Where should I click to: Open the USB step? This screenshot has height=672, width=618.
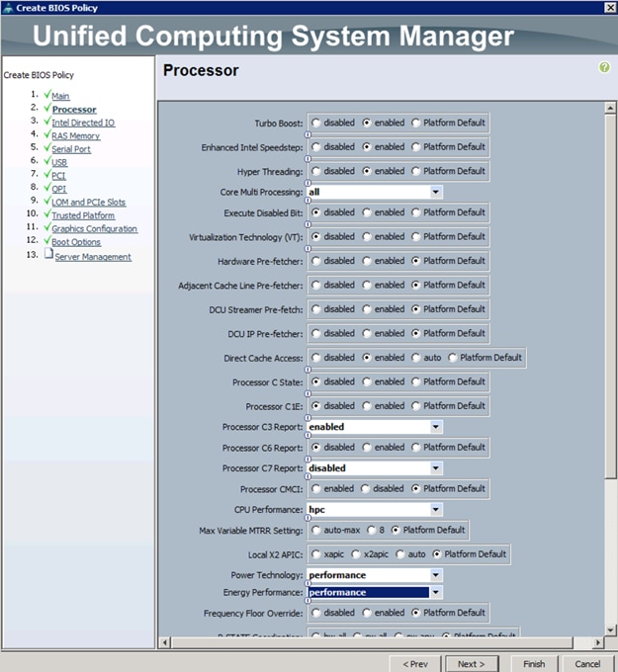click(59, 162)
